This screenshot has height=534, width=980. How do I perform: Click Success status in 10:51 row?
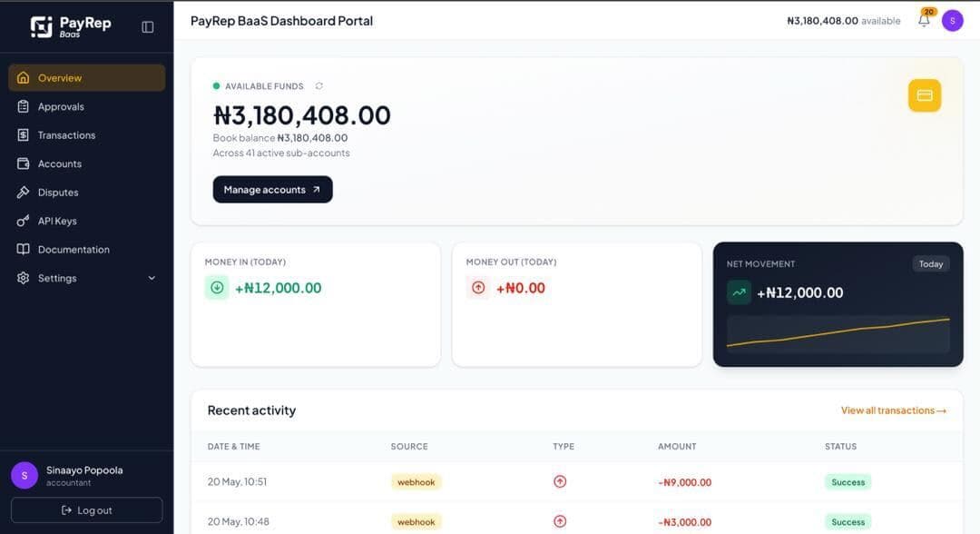coord(848,482)
